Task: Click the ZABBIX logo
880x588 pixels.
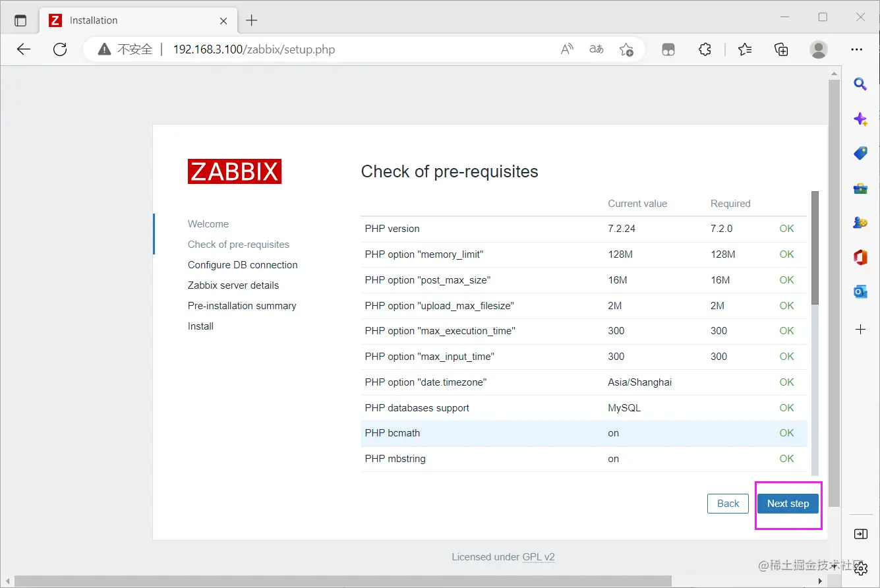Action: pos(235,171)
